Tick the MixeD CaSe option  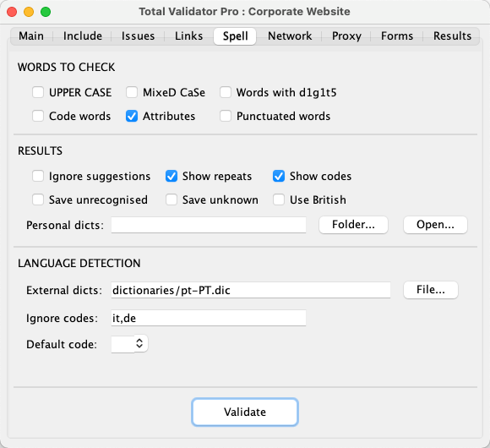[x=132, y=92]
